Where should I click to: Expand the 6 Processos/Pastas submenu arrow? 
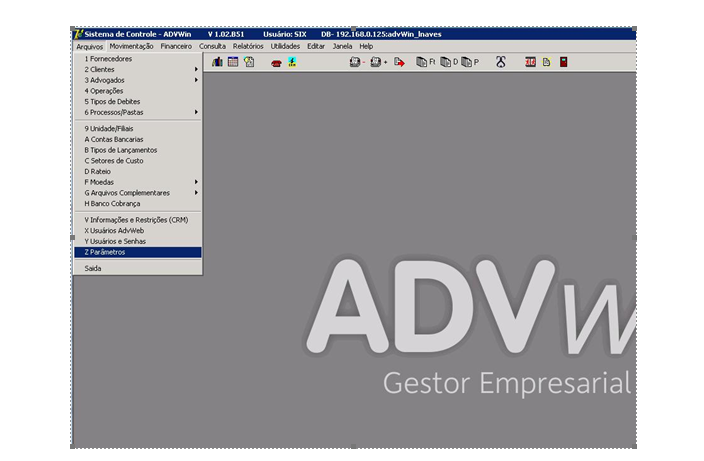point(196,112)
